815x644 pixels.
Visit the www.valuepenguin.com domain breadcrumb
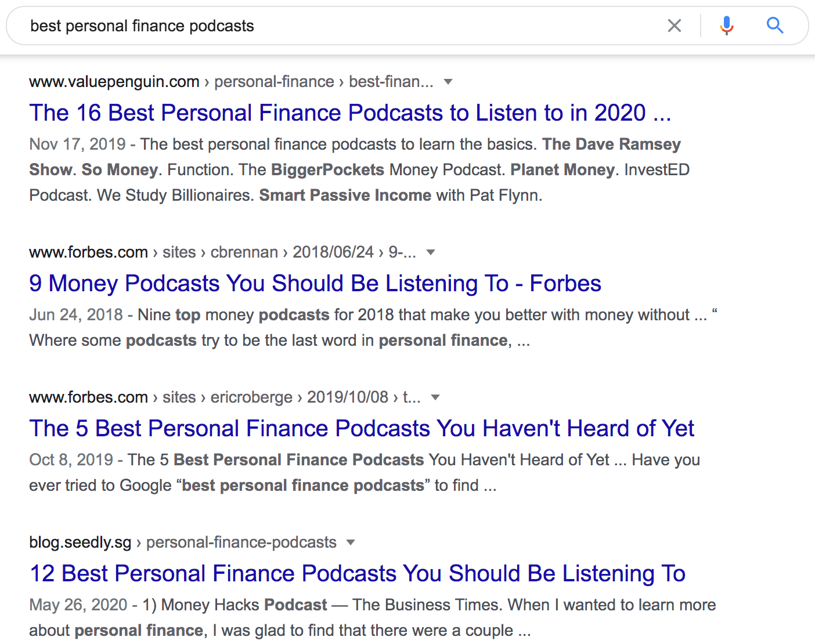pyautogui.click(x=114, y=82)
